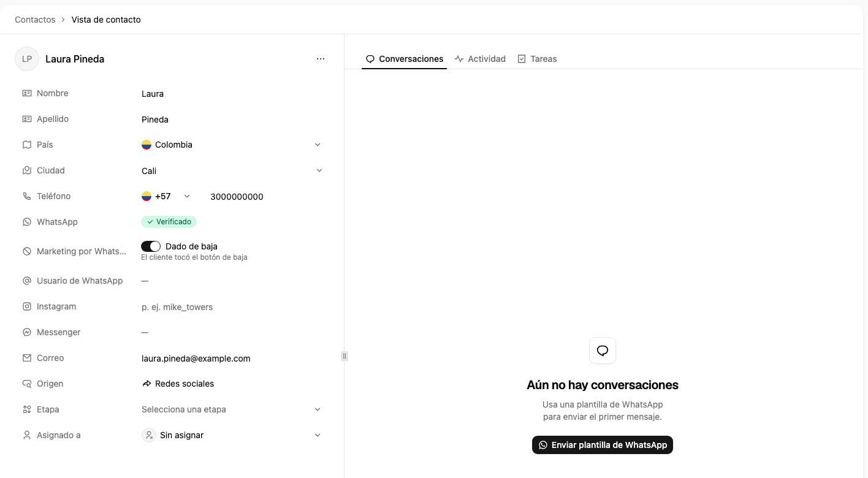The width and height of the screenshot is (868, 478).
Task: Click the Redes sociales origin value
Action: (178, 384)
